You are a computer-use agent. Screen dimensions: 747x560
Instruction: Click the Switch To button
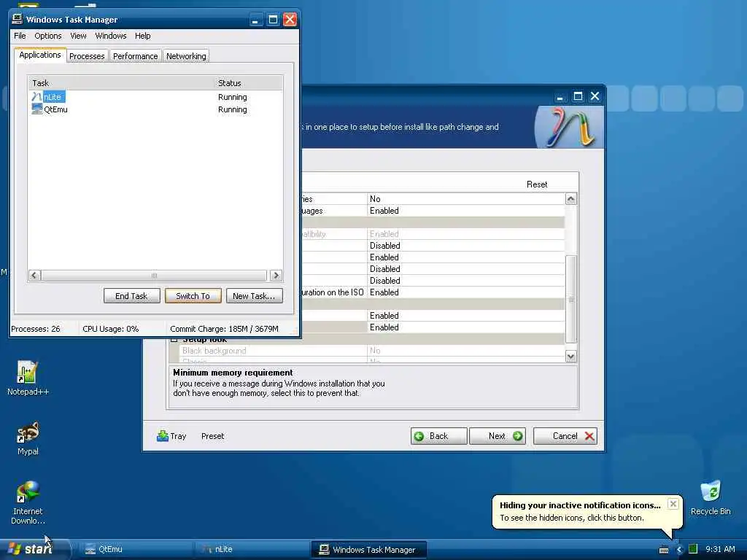[193, 296]
